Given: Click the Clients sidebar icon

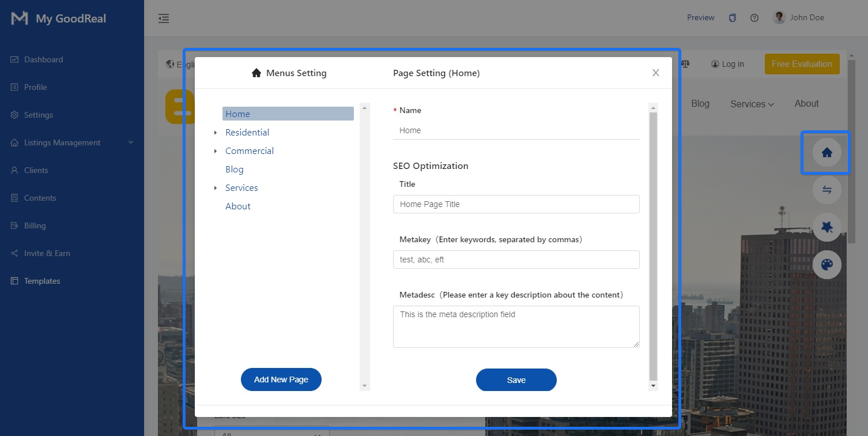Looking at the screenshot, I should pos(14,170).
